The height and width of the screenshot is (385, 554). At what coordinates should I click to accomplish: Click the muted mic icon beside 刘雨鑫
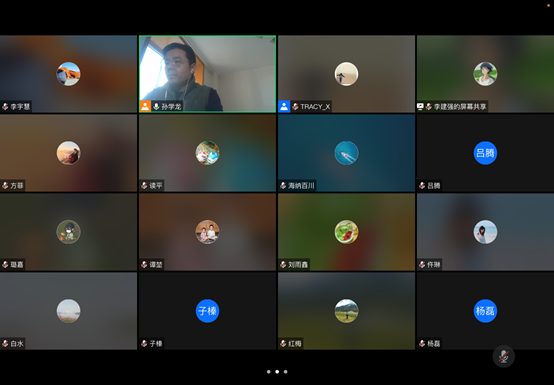[x=283, y=265]
